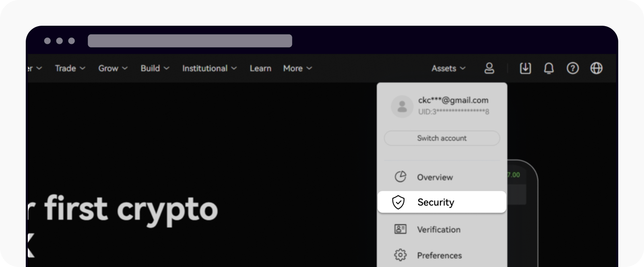Open the Learn page

pyautogui.click(x=260, y=68)
